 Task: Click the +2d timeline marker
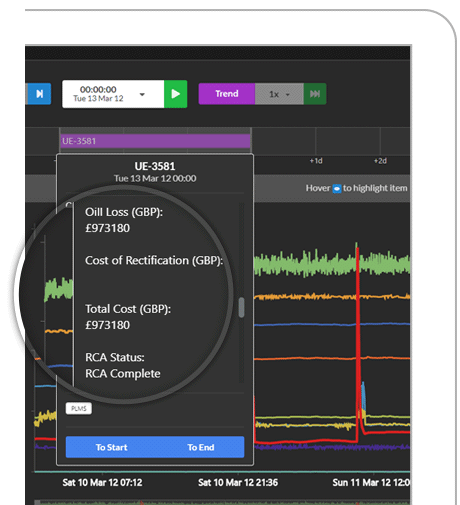pyautogui.click(x=380, y=161)
